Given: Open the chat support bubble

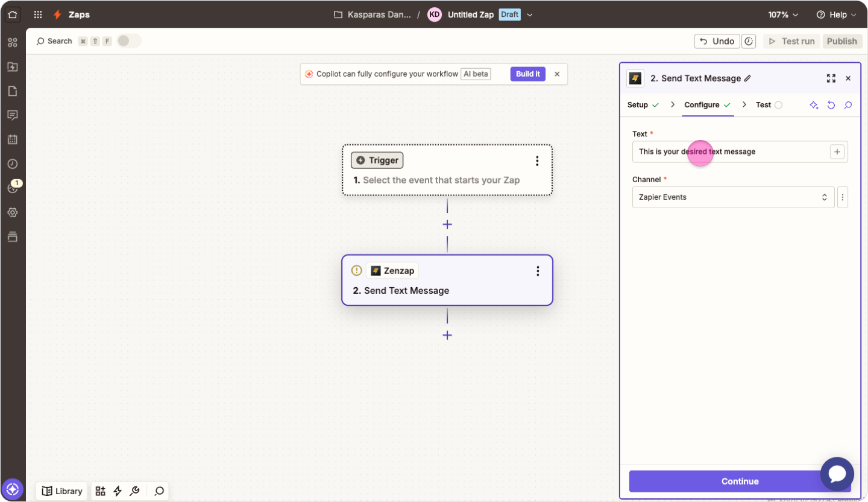Looking at the screenshot, I should click(837, 474).
